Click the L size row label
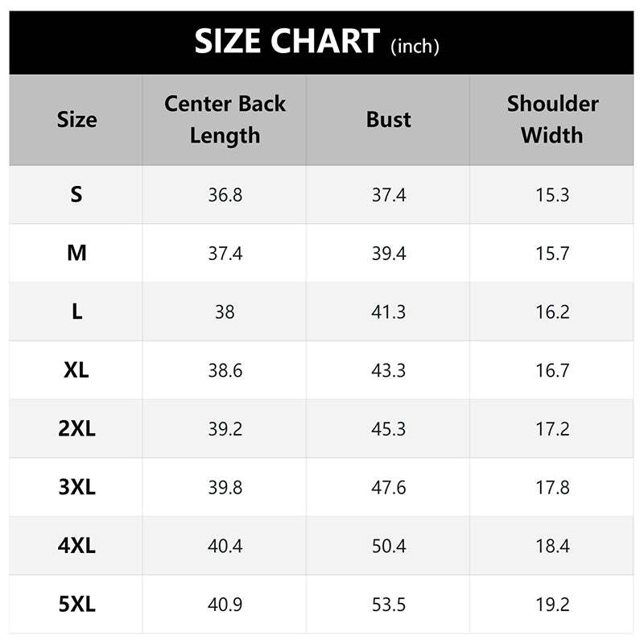The width and height of the screenshot is (644, 644). click(x=76, y=312)
